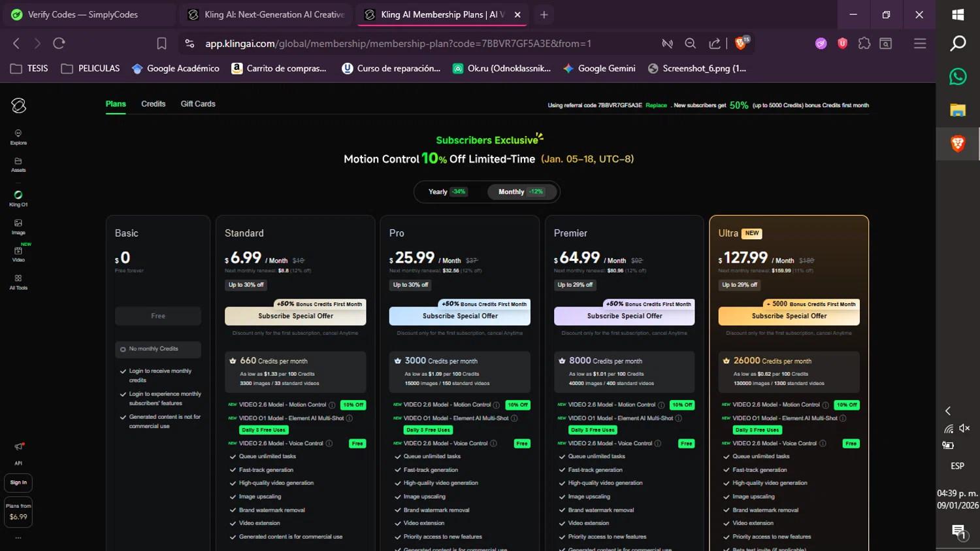Switch billing to Monthly

click(521, 192)
